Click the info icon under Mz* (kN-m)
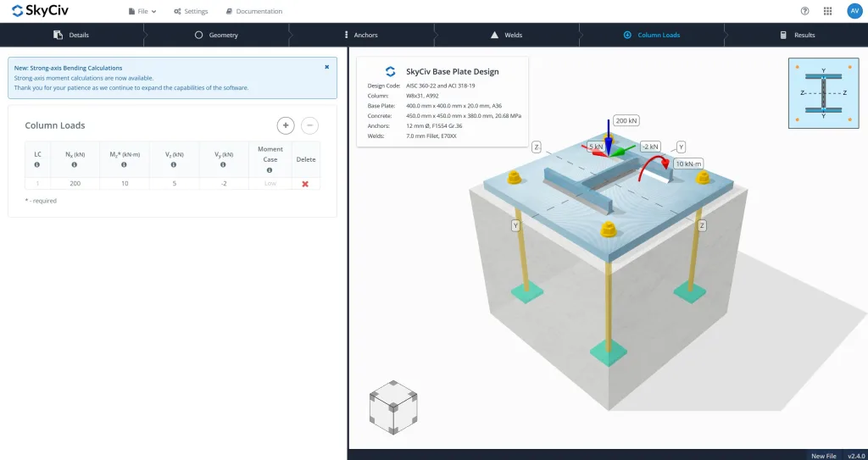This screenshot has width=868, height=460. [124, 165]
